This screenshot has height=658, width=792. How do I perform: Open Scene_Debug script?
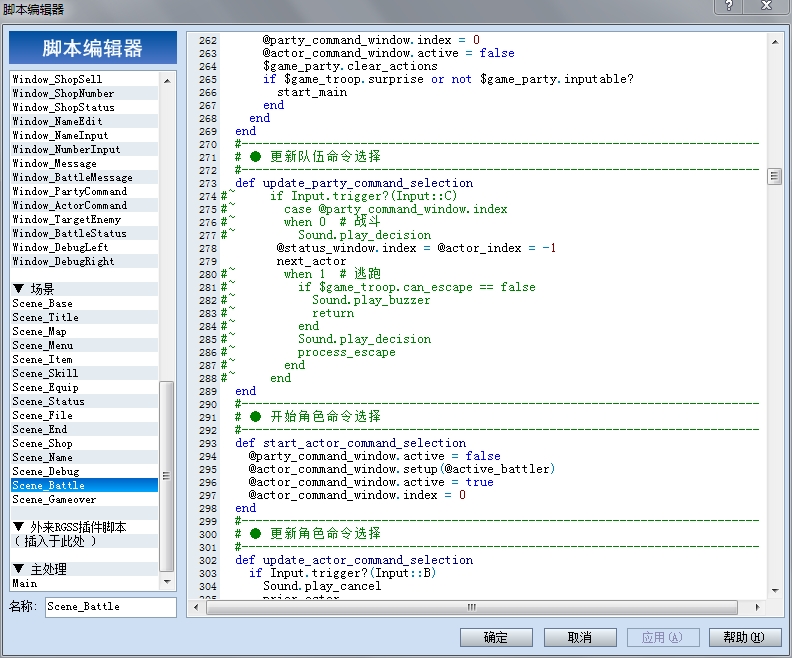click(x=84, y=472)
